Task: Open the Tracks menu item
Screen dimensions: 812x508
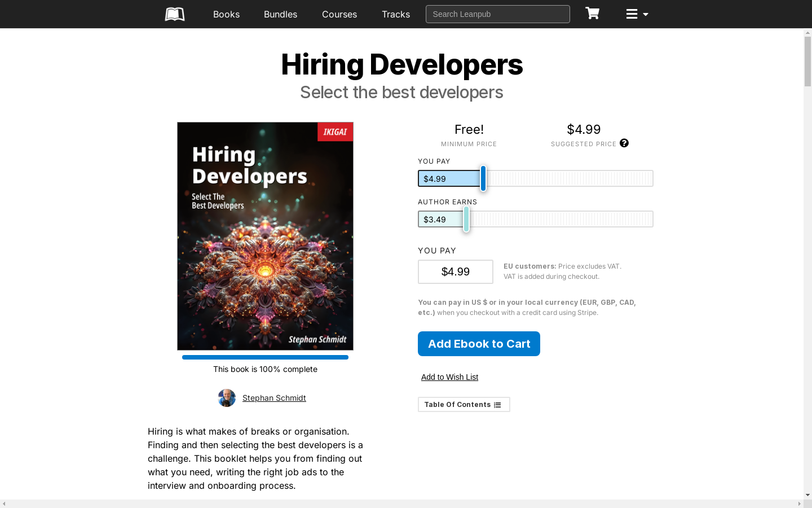Action: (x=396, y=14)
